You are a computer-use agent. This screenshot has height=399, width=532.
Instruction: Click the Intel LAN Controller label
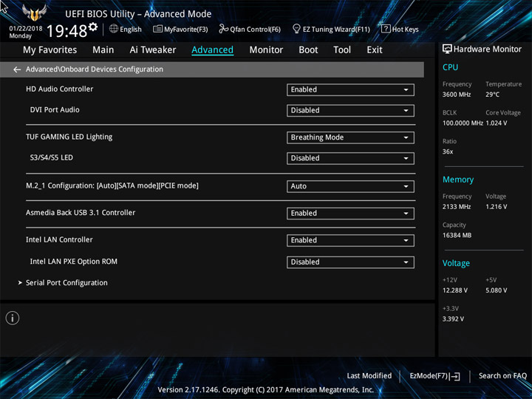(59, 239)
